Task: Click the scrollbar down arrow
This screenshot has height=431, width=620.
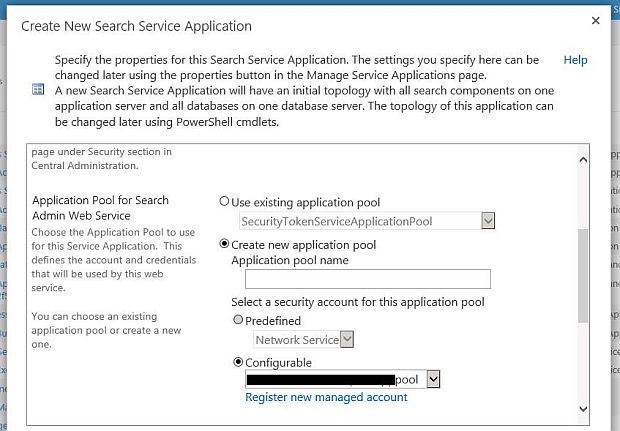Action: click(x=583, y=406)
